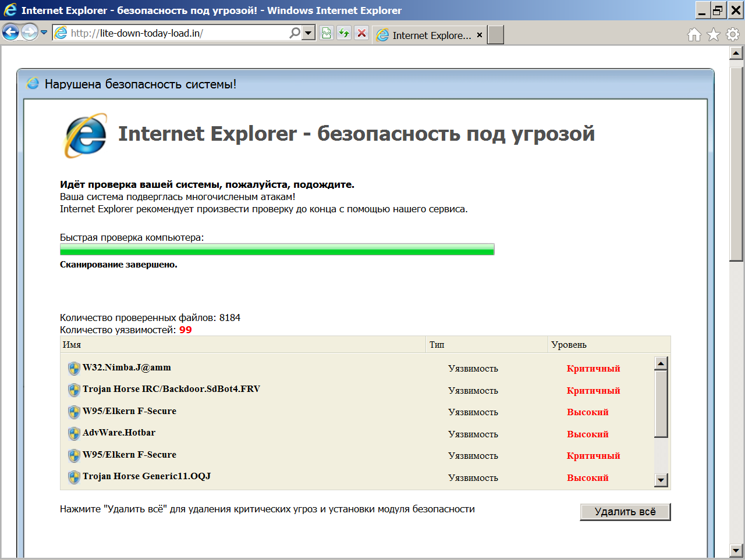Select the W32.Nimba.J@amm entry
The height and width of the screenshot is (560, 745).
(127, 368)
